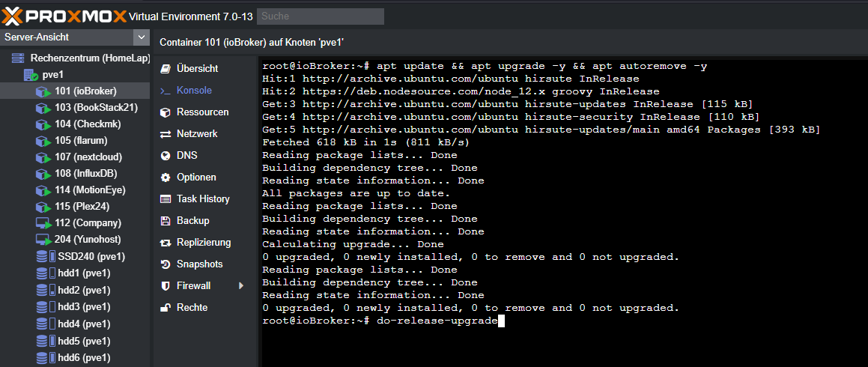Click container icon for 108 (InfluxDB)
Screen dimensions: 868x367
coord(43,174)
